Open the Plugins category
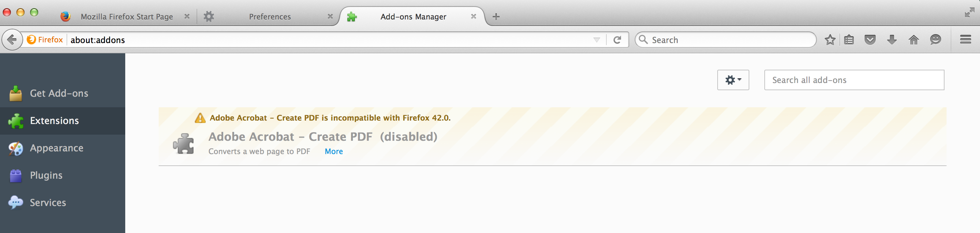980x233 pixels. tap(46, 176)
